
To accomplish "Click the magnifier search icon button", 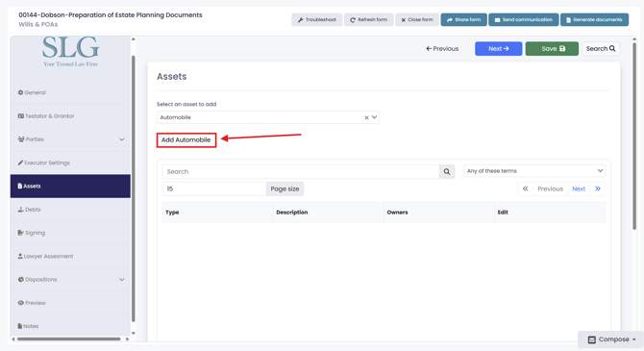I will point(447,172).
